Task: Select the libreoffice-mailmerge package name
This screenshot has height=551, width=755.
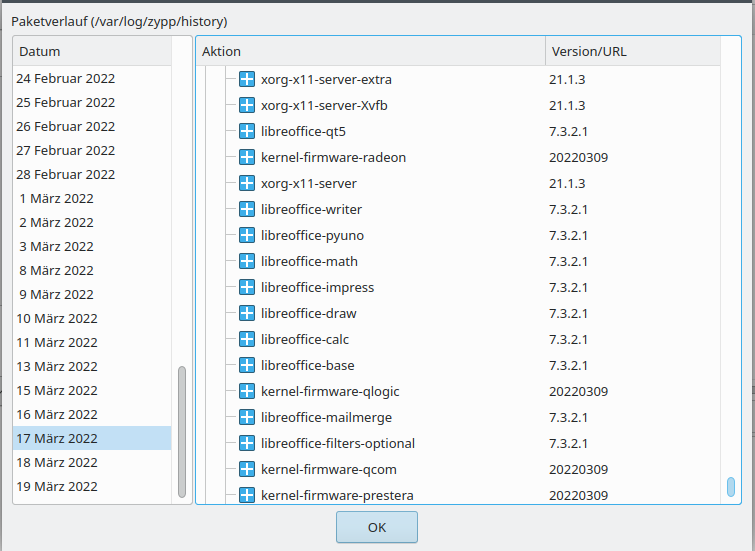Action: [326, 418]
